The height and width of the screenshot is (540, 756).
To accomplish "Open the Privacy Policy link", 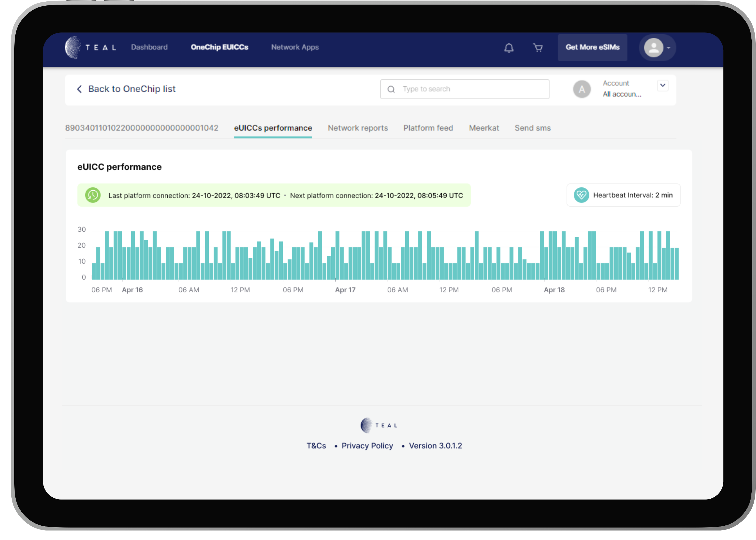I will click(x=367, y=446).
